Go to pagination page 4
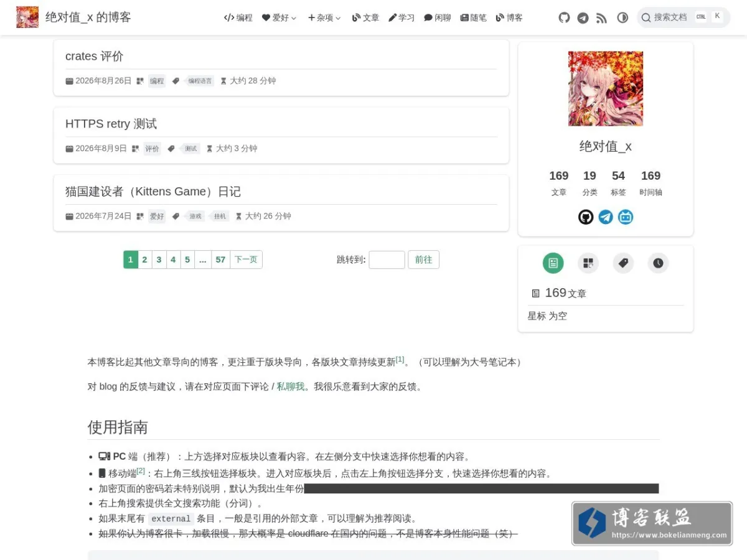The image size is (747, 560). pos(173,259)
